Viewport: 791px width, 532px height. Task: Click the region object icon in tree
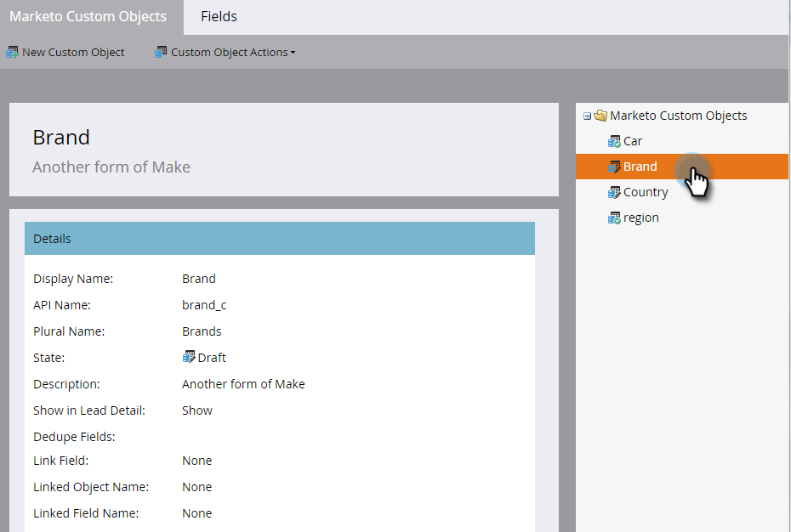click(x=614, y=218)
